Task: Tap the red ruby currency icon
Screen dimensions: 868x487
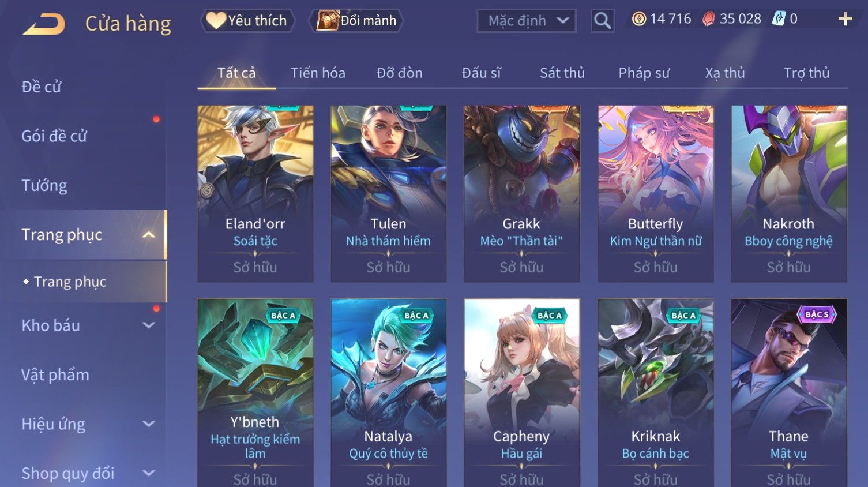Action: coord(709,19)
